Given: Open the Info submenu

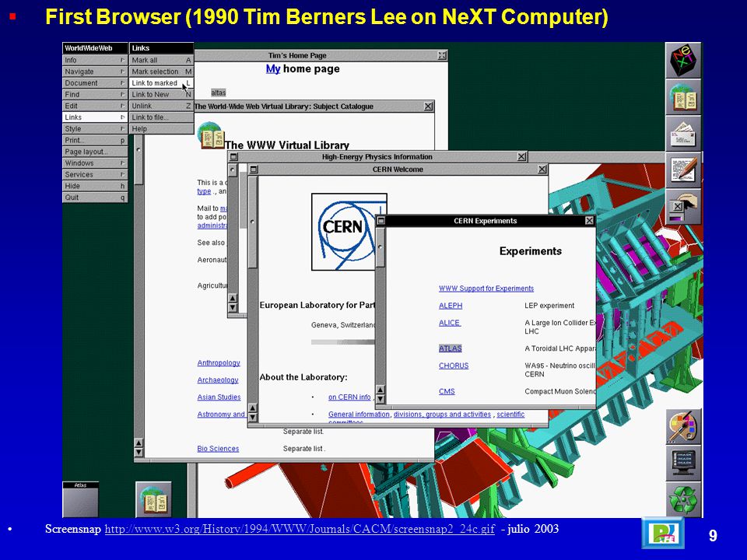Looking at the screenshot, I should (x=95, y=60).
